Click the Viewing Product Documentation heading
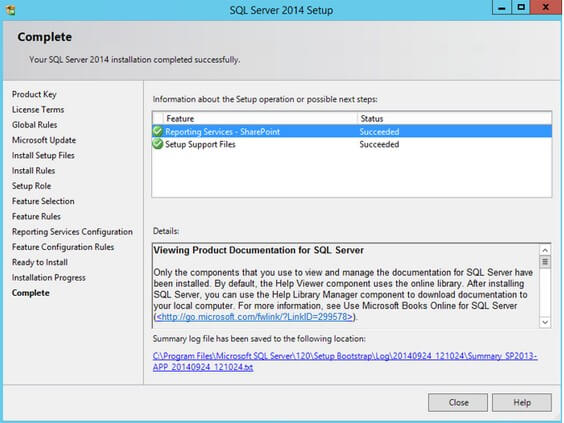Screen dimensions: 564x423 (259, 250)
